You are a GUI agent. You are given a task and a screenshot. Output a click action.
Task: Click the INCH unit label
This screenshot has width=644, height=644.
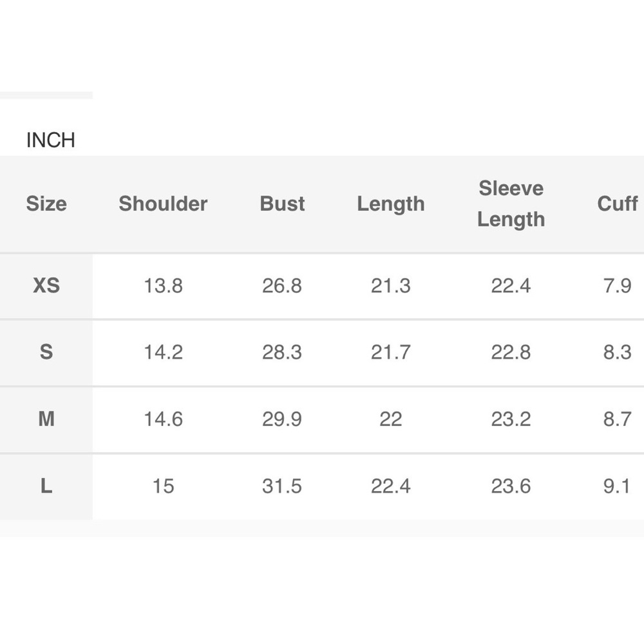pos(51,140)
